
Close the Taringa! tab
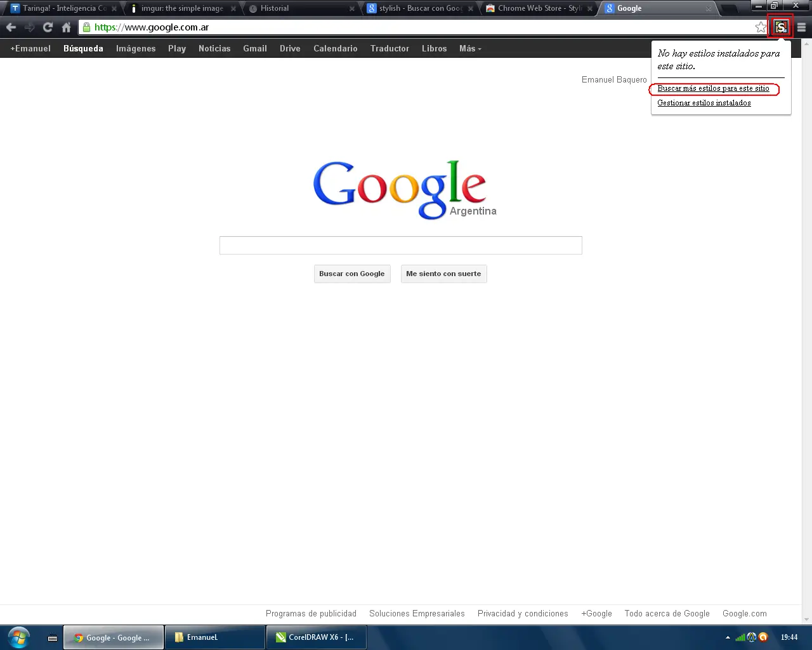(114, 9)
